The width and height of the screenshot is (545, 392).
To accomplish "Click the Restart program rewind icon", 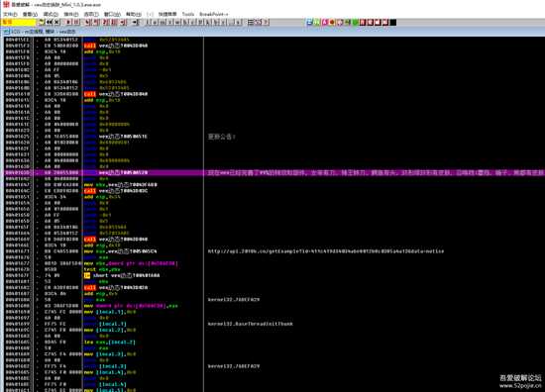I will (x=50, y=22).
